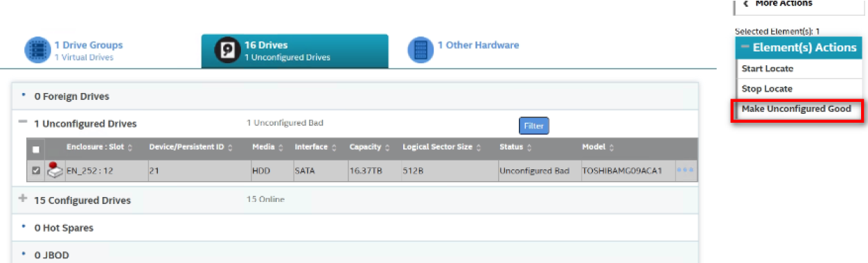The image size is (868, 263).
Task: Click the Unconfigured Bad status cell
Action: [x=534, y=171]
